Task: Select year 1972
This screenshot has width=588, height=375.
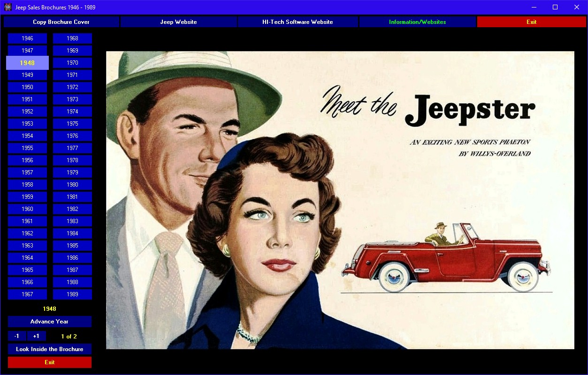Action: (72, 87)
